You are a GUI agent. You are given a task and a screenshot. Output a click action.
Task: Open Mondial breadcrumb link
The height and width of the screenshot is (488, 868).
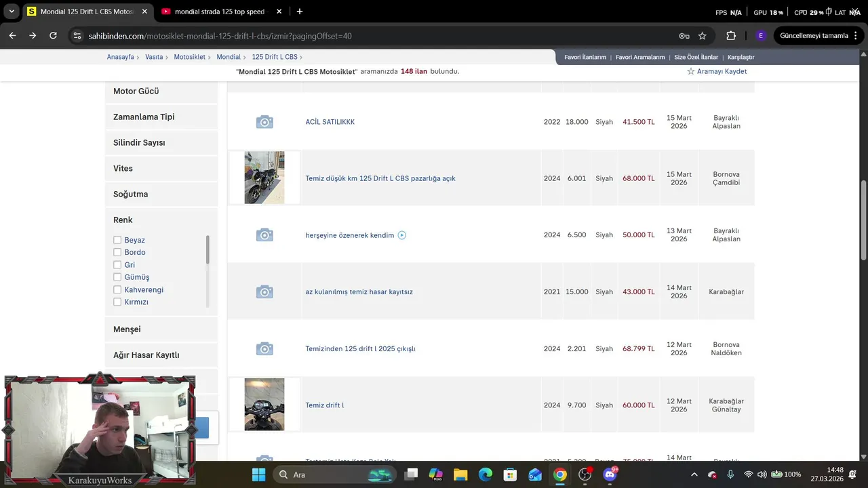point(229,57)
